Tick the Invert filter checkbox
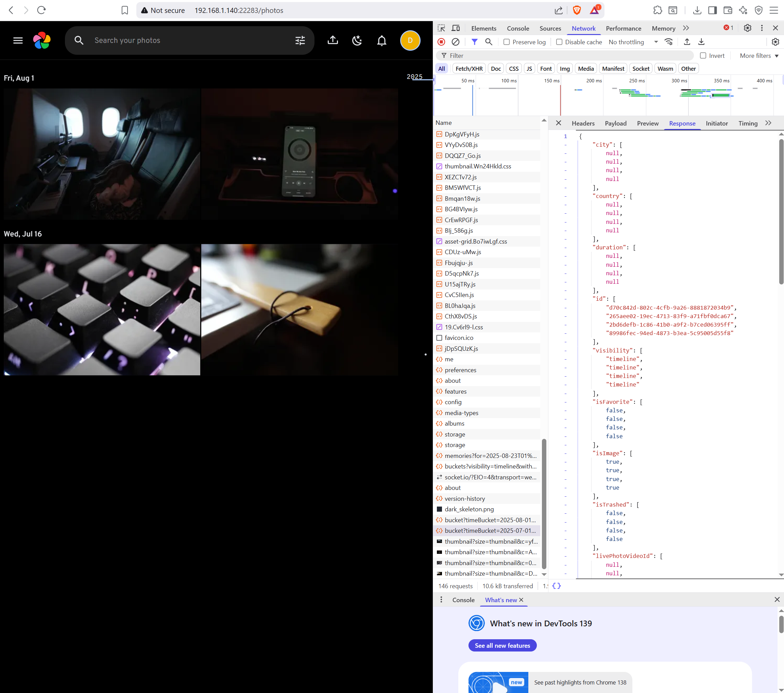 pos(703,56)
